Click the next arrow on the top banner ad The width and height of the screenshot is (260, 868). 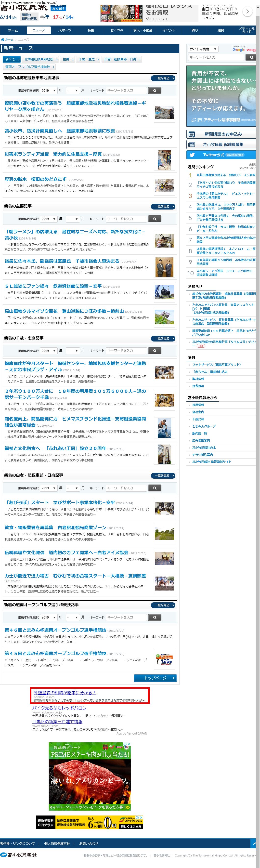[247, 12]
